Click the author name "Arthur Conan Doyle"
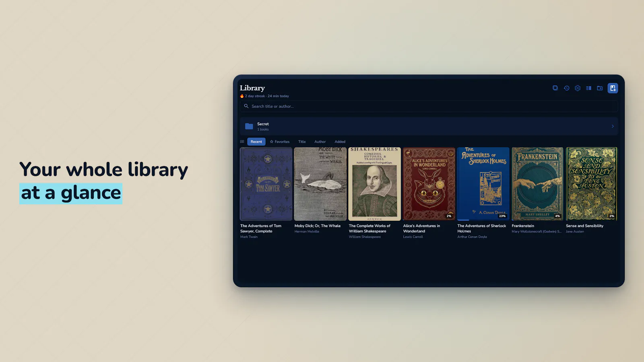The width and height of the screenshot is (644, 362). click(x=472, y=237)
